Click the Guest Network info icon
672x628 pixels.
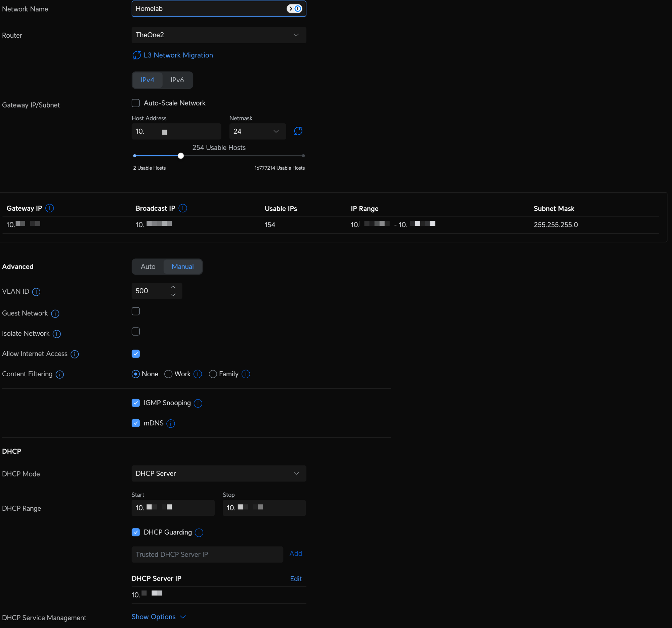[x=55, y=313]
